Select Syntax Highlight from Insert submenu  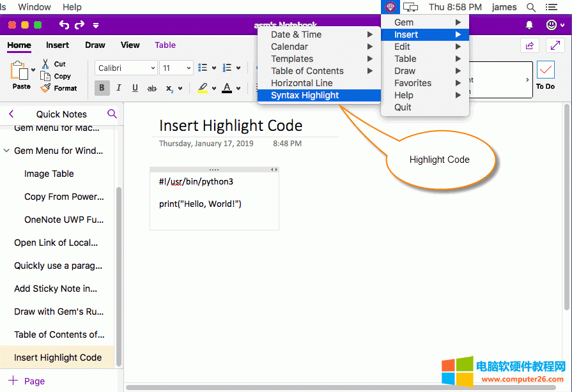coord(305,95)
